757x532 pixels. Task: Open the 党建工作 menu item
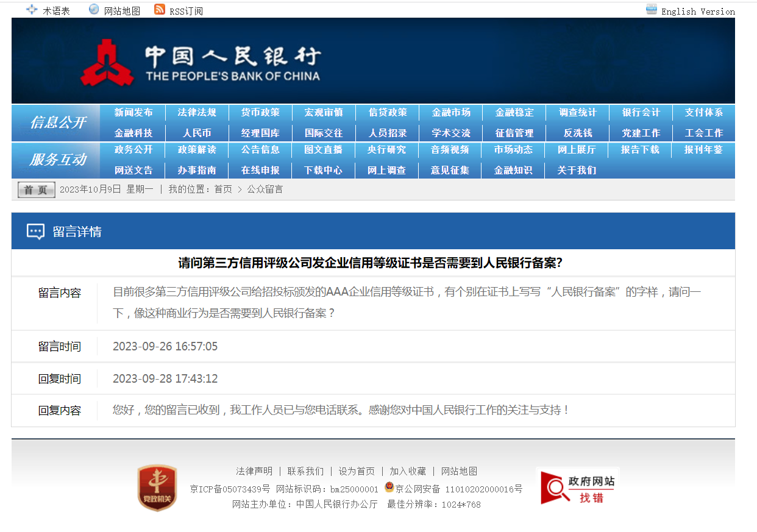641,133
